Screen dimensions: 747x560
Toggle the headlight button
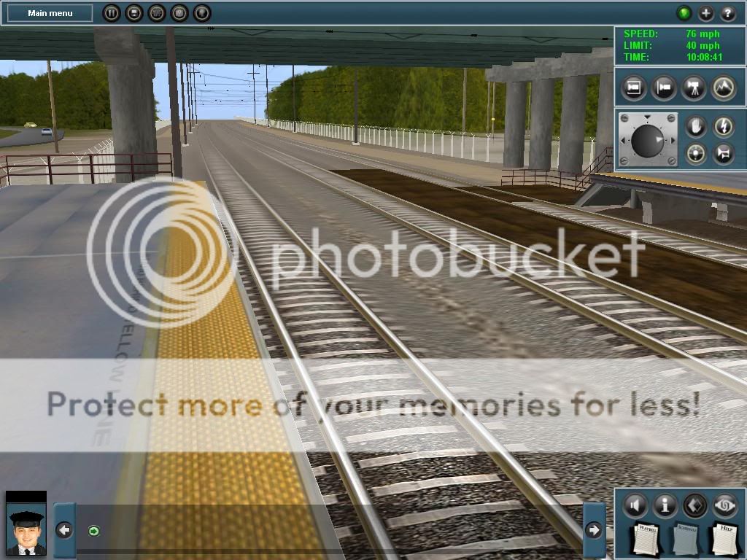[695, 155]
